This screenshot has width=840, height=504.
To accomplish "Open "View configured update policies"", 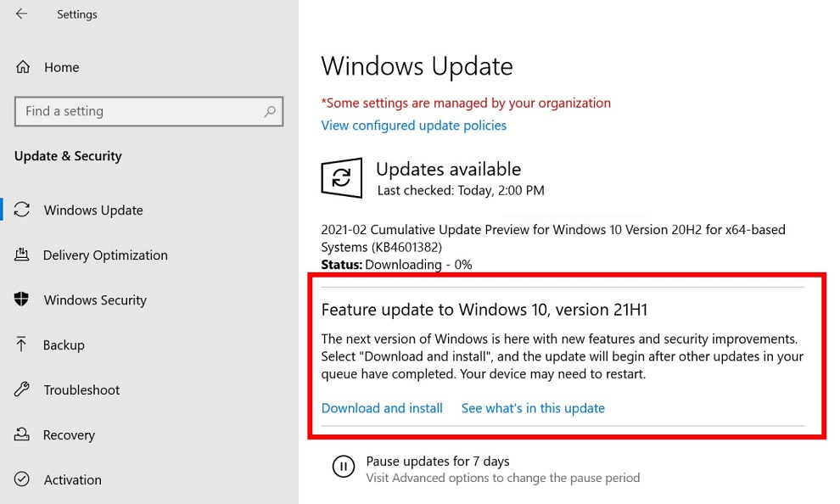I will pyautogui.click(x=413, y=125).
